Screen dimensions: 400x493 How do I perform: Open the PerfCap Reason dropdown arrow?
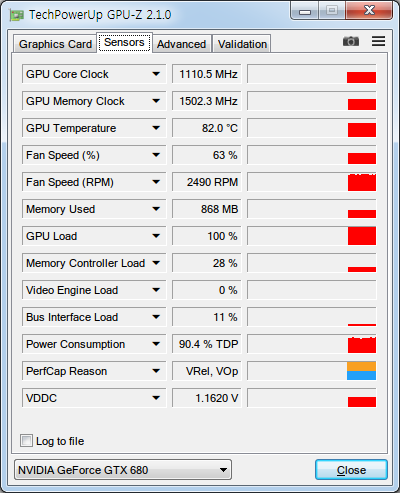click(156, 371)
